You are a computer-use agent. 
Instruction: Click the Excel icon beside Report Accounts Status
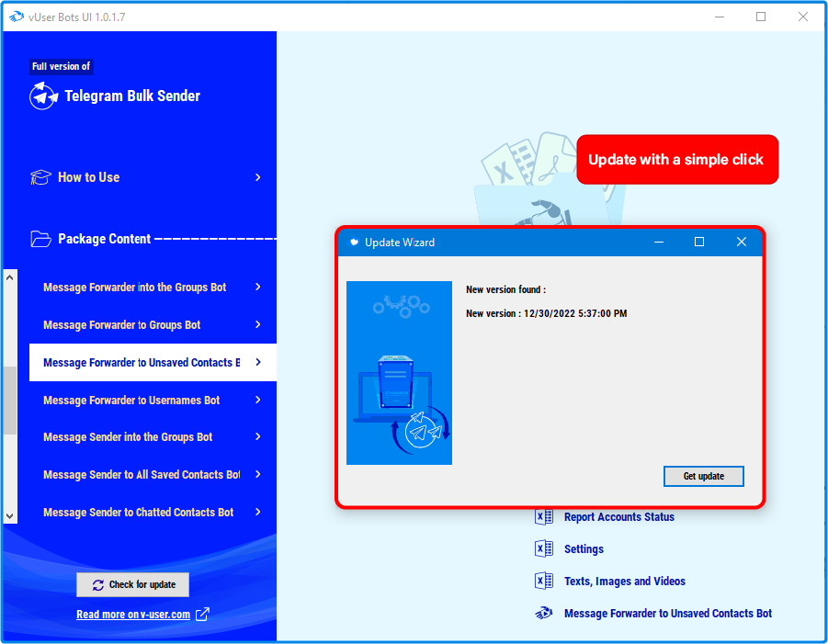tap(544, 517)
